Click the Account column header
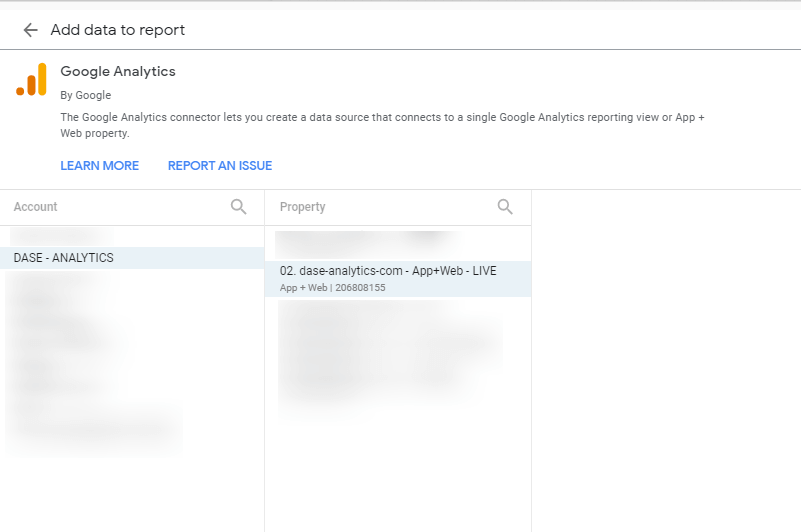801x532 pixels. 35,207
